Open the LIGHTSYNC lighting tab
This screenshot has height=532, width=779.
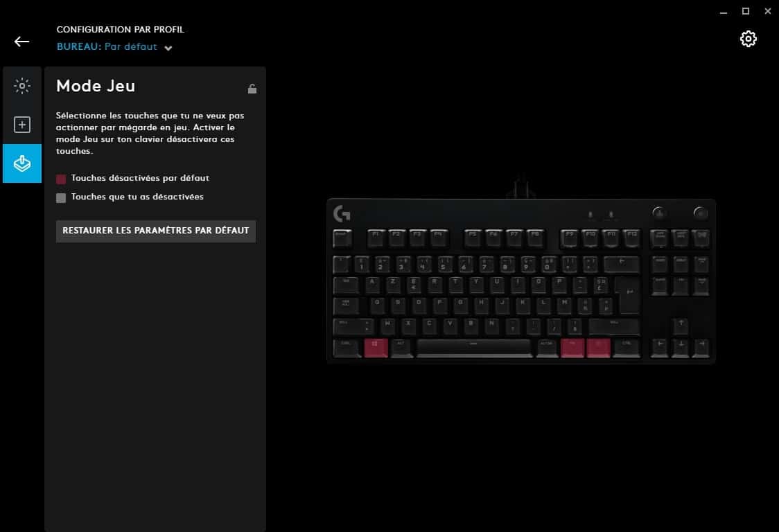pyautogui.click(x=22, y=86)
